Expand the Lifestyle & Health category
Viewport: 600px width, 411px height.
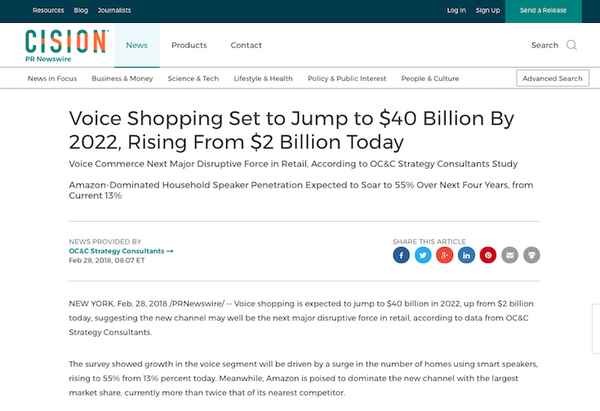click(263, 78)
